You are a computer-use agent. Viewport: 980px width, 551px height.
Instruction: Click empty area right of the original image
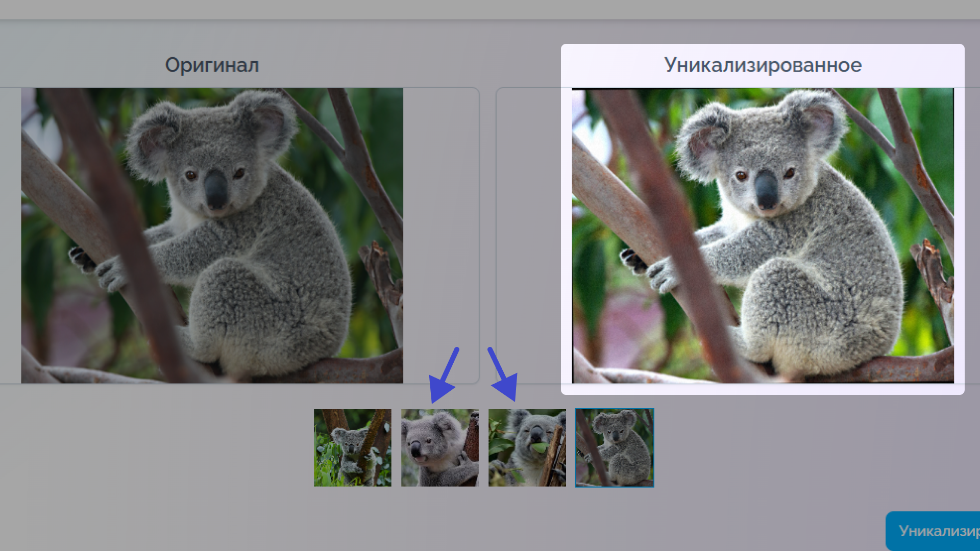click(440, 235)
